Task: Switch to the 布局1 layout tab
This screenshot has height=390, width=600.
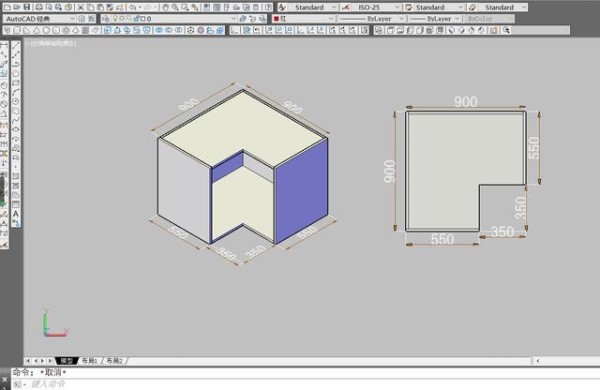Action: point(90,361)
